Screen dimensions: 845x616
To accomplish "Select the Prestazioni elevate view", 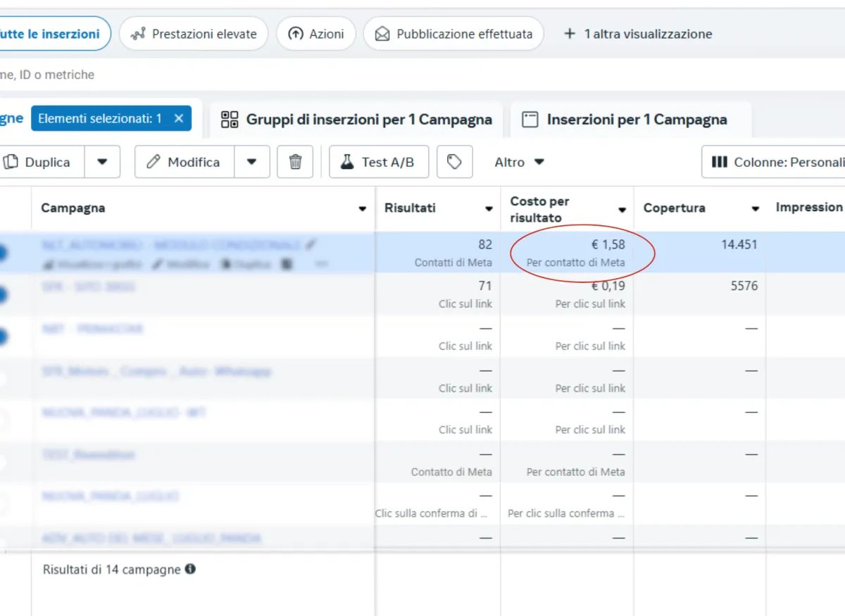I will point(194,34).
